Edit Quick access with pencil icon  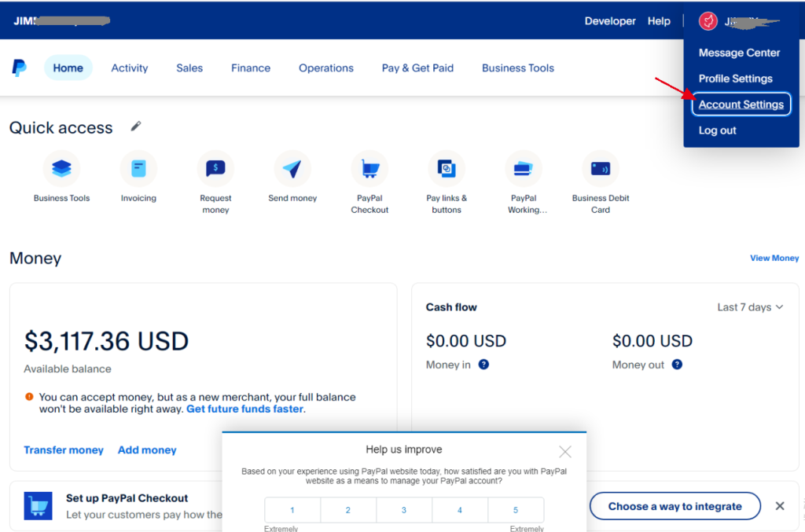point(136,127)
